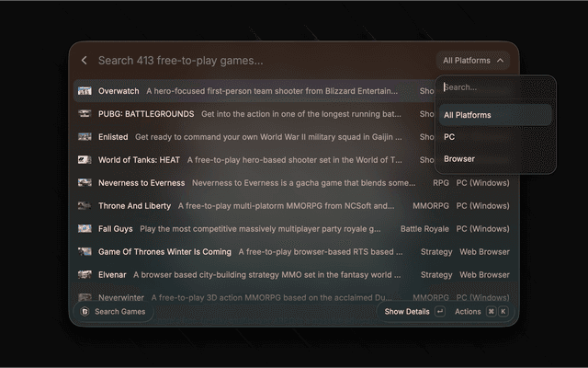Click the Battle Royale genre tag for Fall Guys

424,228
